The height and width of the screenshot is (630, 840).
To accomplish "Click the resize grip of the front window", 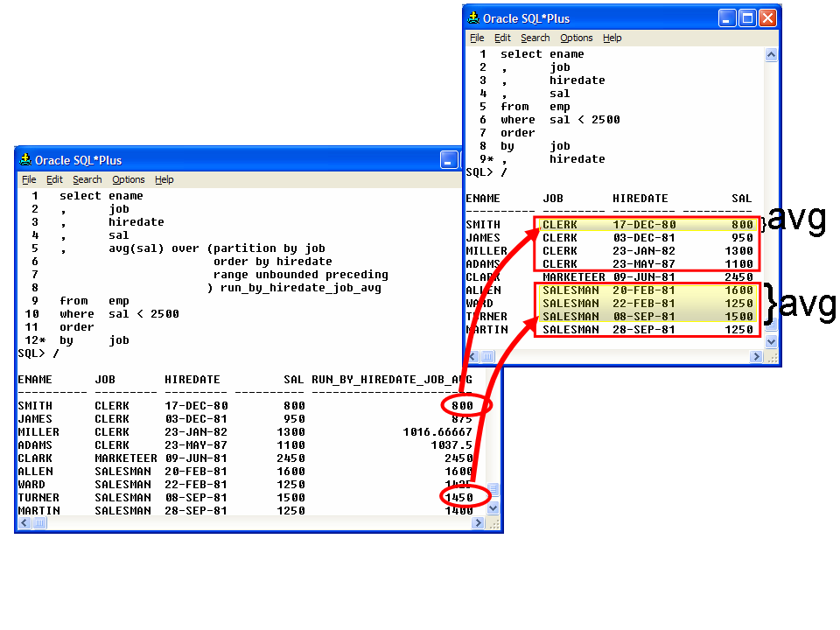I will [495, 523].
